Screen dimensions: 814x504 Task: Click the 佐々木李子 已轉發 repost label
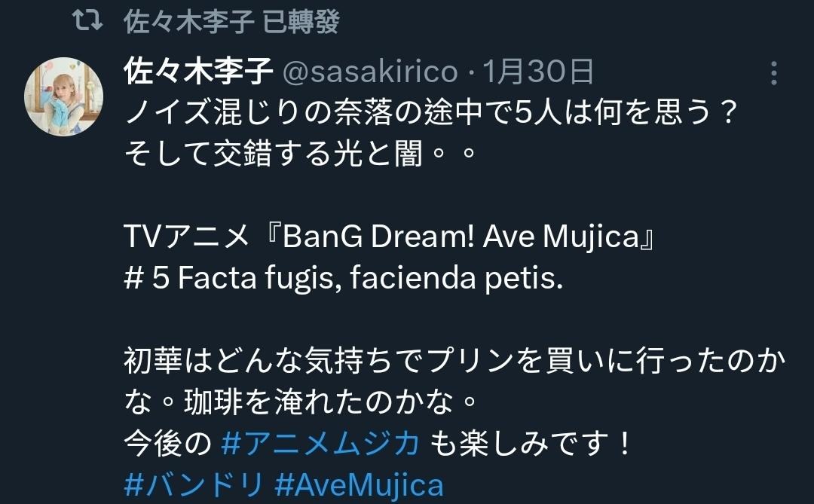[x=231, y=22]
